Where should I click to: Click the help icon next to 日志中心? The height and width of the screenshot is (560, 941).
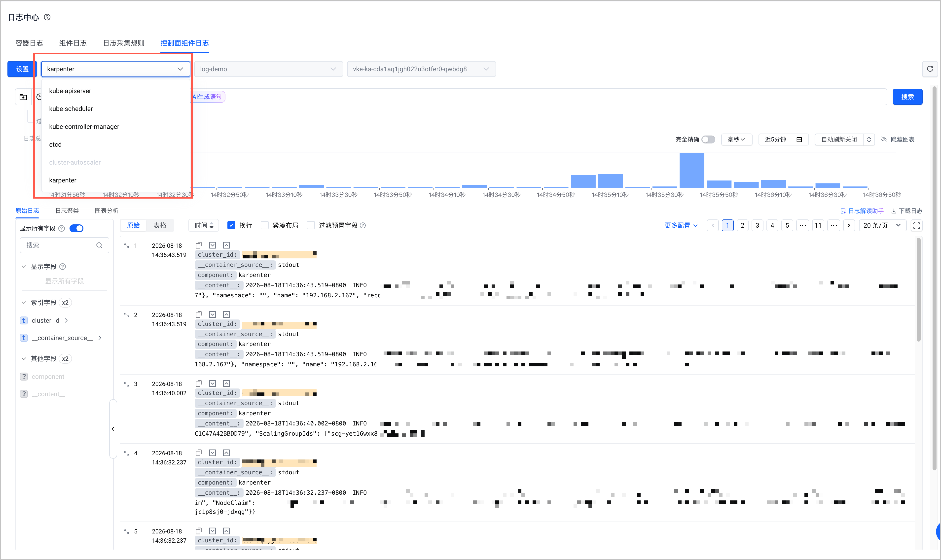pos(47,17)
